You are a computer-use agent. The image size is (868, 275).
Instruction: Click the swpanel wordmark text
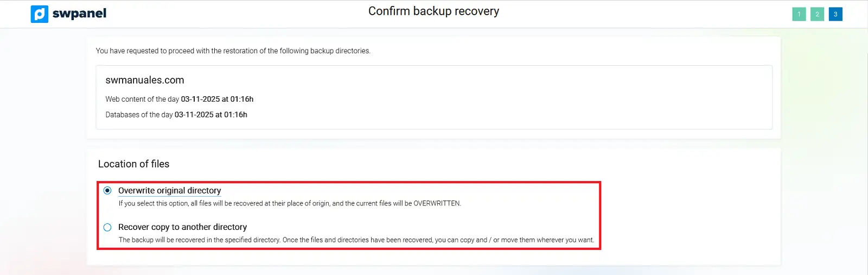[79, 14]
